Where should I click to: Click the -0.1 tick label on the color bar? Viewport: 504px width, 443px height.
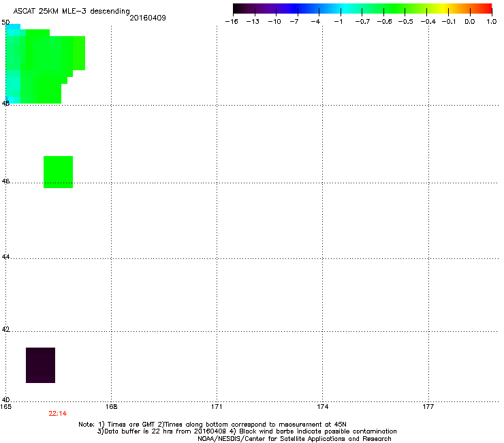[448, 22]
